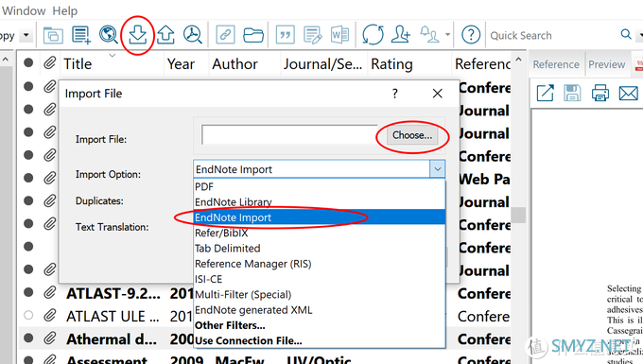Click the Open File folder icon
643x364 pixels.
pos(253,35)
